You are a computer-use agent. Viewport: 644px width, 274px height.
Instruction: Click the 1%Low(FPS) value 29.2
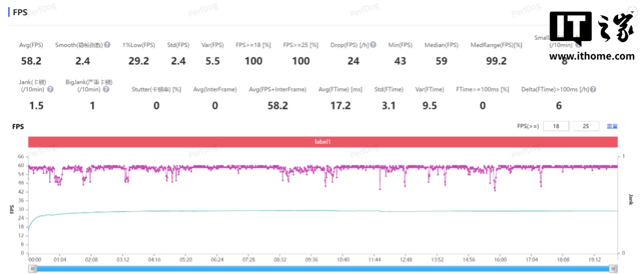[x=139, y=61]
